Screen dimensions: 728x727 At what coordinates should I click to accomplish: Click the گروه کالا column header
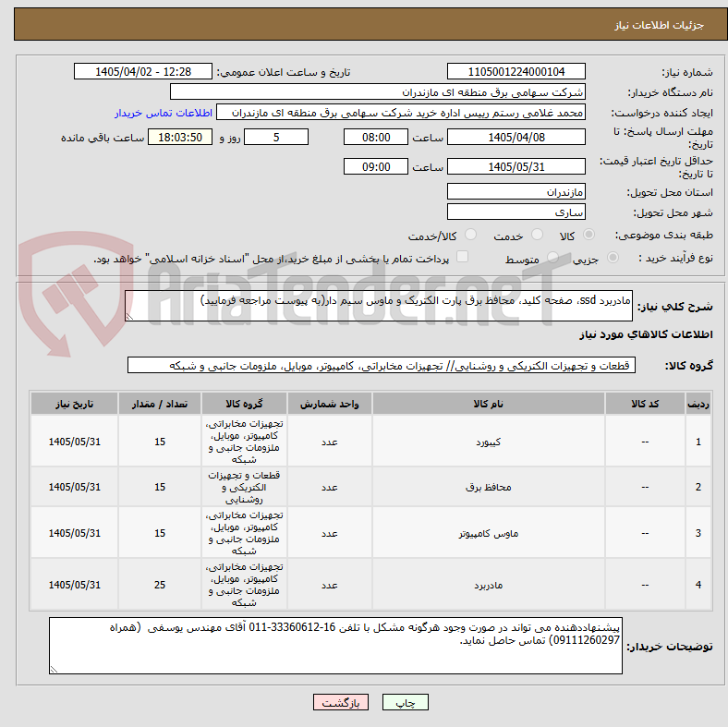coord(244,404)
